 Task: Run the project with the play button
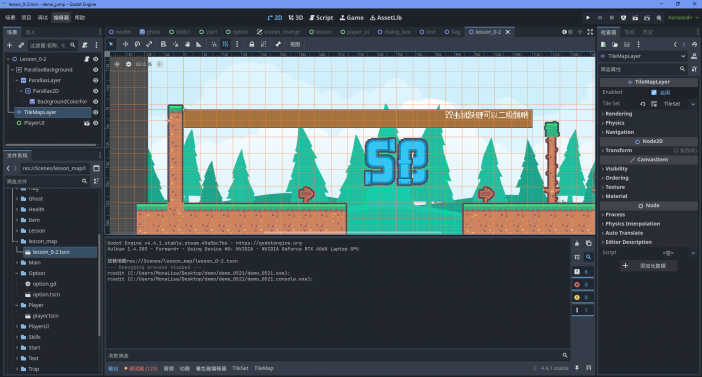(x=588, y=17)
